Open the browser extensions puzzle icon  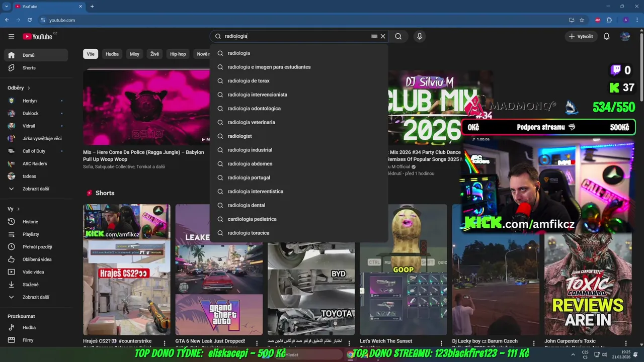point(609,20)
